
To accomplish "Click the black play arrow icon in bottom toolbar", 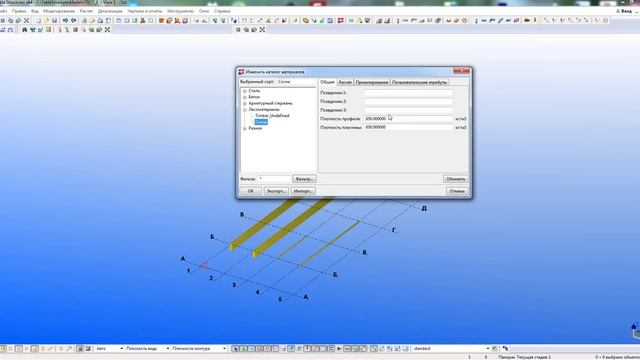I will 339,349.
